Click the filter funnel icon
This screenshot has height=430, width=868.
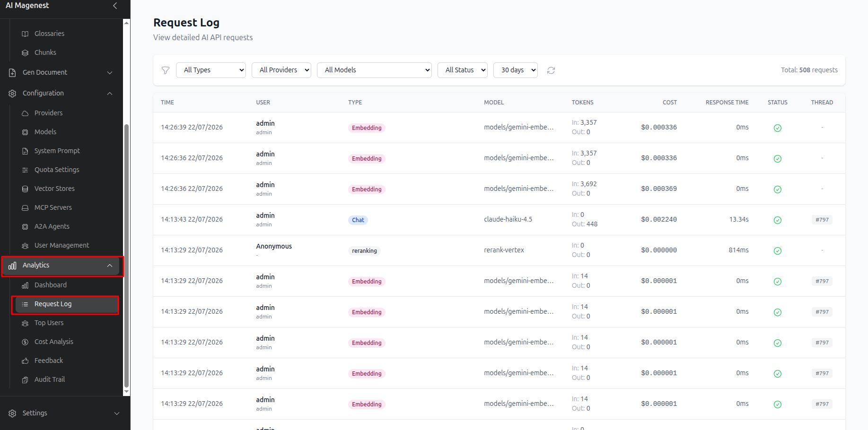166,70
